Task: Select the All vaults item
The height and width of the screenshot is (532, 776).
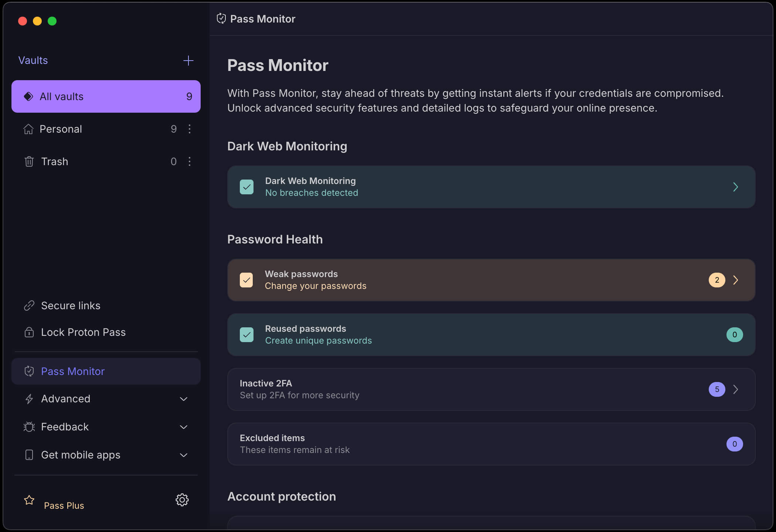Action: tap(106, 96)
